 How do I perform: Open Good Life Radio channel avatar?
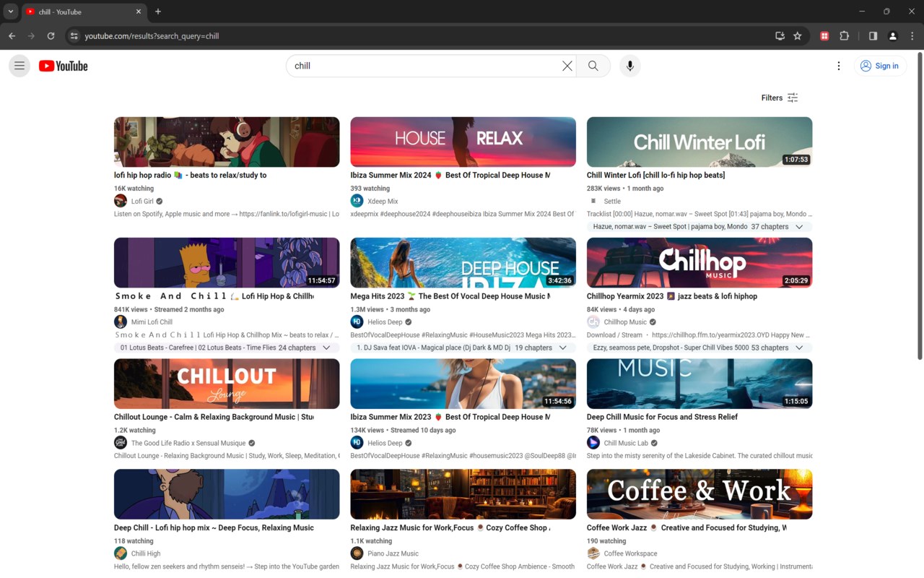[x=121, y=442]
